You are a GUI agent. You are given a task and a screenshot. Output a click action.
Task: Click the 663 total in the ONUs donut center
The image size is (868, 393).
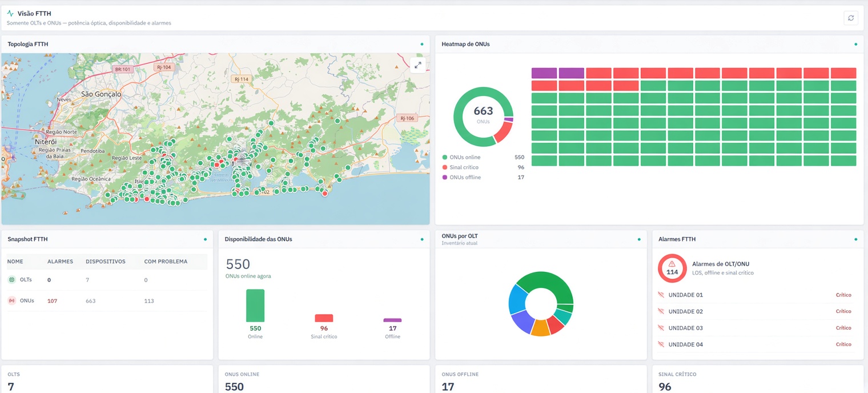tap(483, 111)
